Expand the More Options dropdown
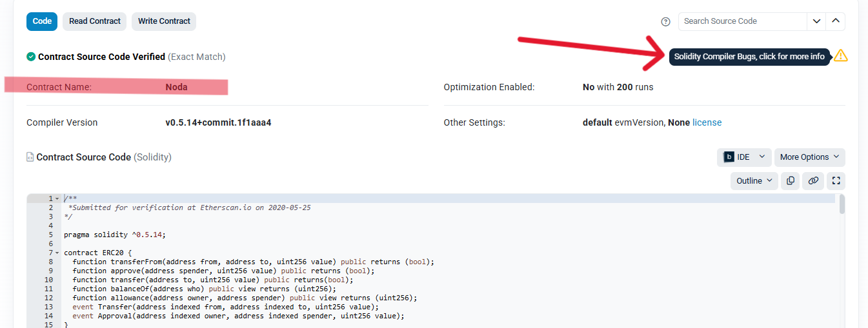This screenshot has width=868, height=328. pyautogui.click(x=809, y=157)
